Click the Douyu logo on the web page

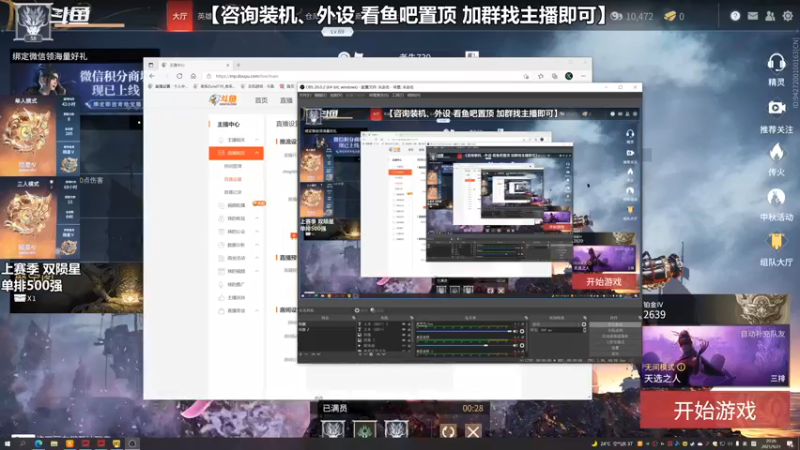(x=223, y=100)
